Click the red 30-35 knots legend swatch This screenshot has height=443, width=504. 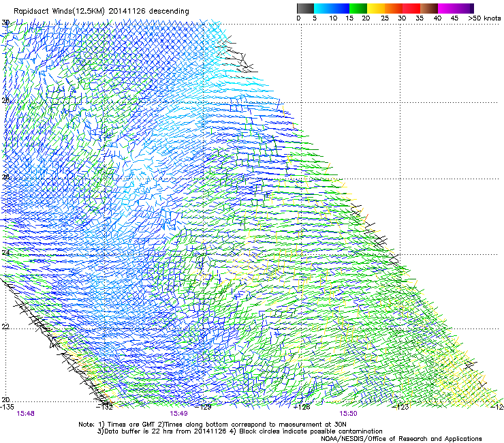click(411, 9)
